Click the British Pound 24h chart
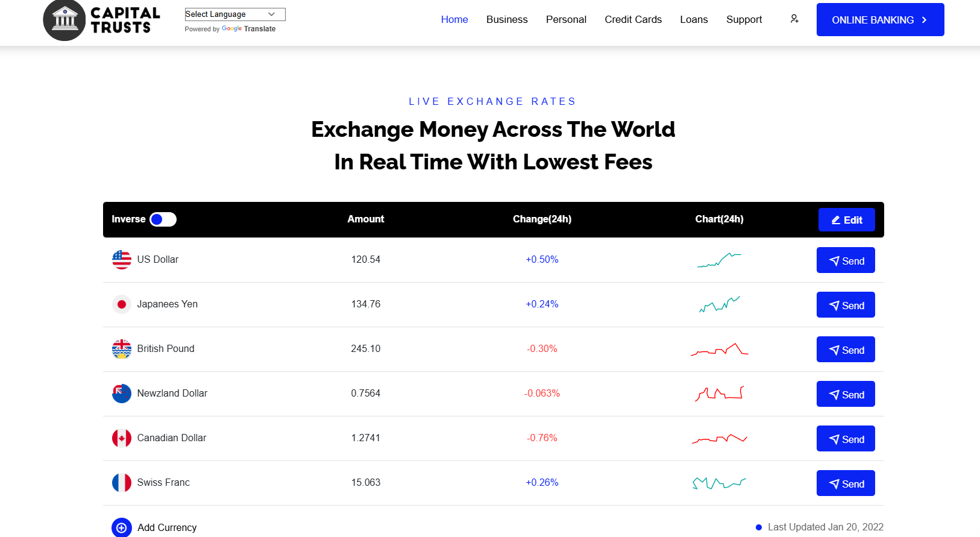Image resolution: width=980 pixels, height=537 pixels. (719, 349)
